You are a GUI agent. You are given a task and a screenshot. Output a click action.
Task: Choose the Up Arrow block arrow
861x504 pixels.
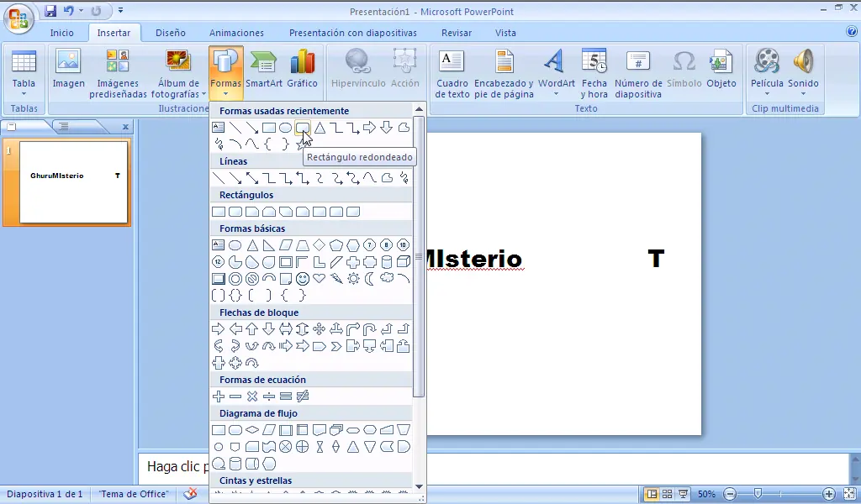click(252, 329)
